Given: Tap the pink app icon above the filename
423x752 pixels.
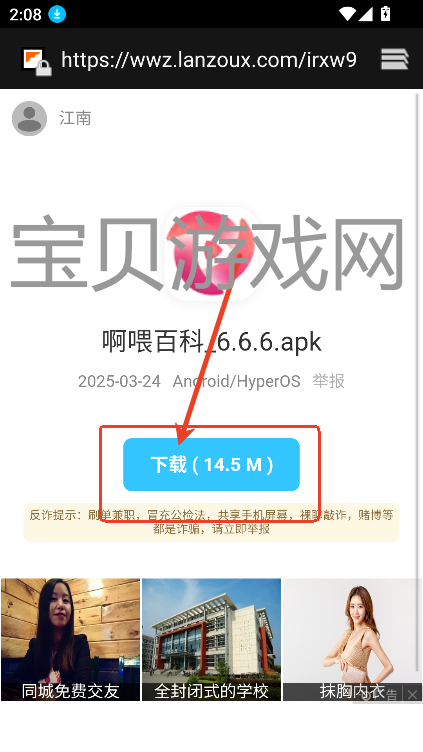Looking at the screenshot, I should [212, 254].
